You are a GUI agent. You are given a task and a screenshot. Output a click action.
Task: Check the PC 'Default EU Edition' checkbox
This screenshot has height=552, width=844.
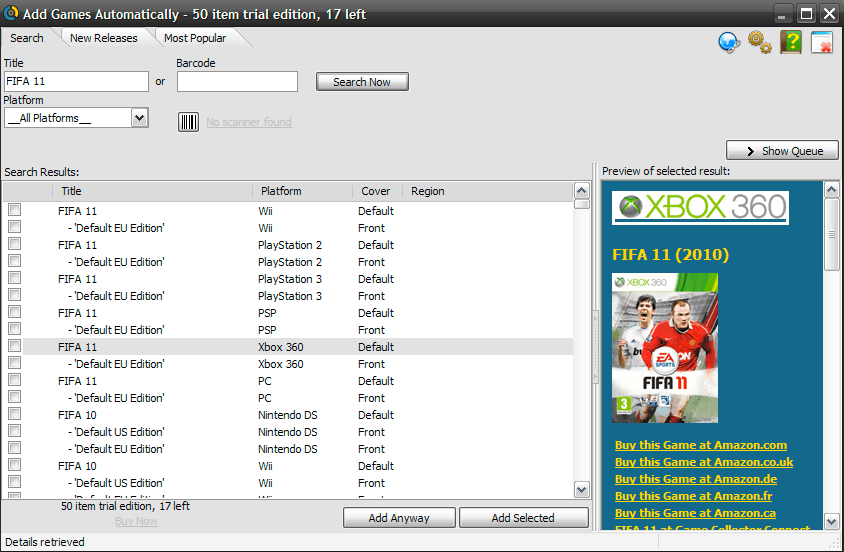(x=15, y=397)
